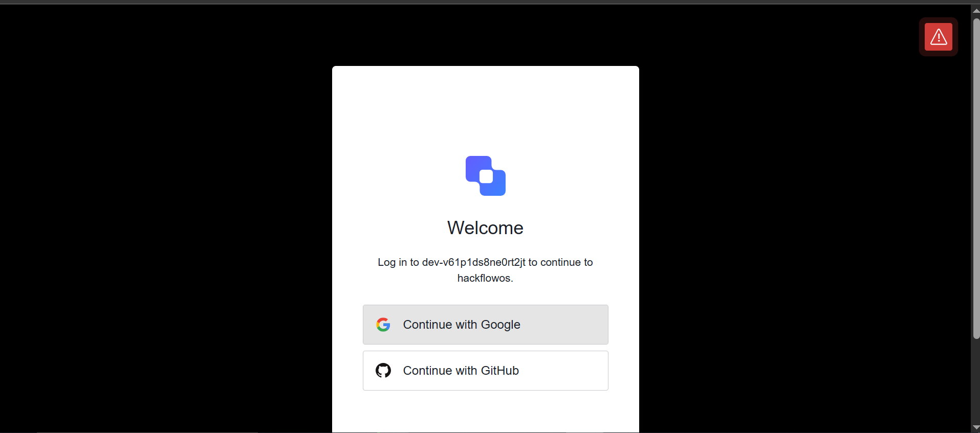Screen dimensions: 980x433
Task: Continue with Google button
Action: pyautogui.click(x=485, y=325)
